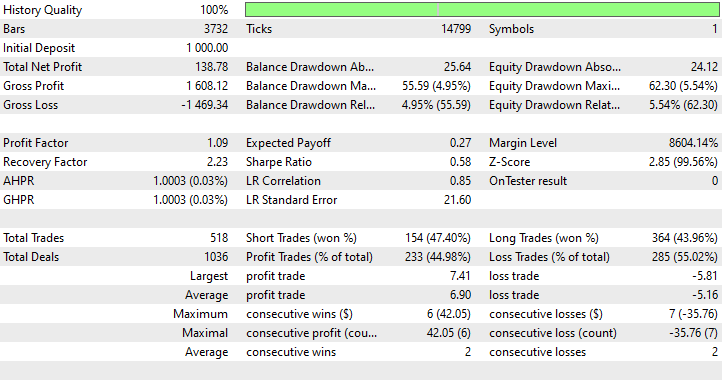Select the Total Trades count 518

coord(219,238)
